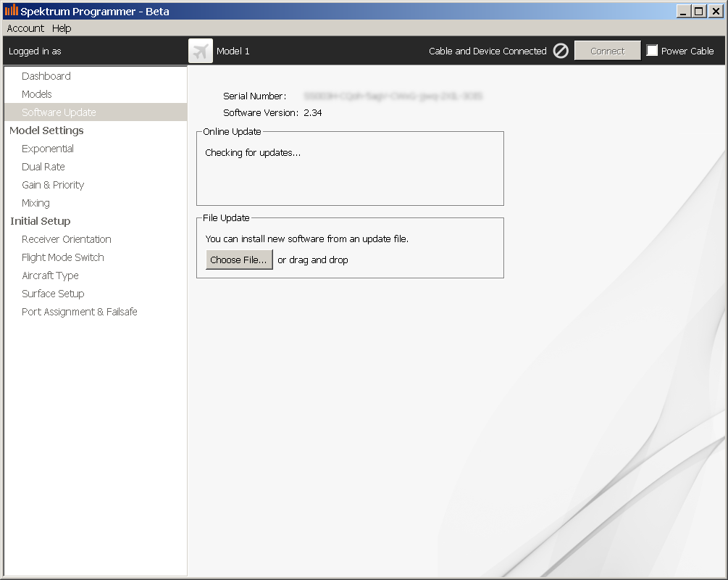The height and width of the screenshot is (580, 728).
Task: Select Receiver Orientation setup
Action: click(67, 239)
